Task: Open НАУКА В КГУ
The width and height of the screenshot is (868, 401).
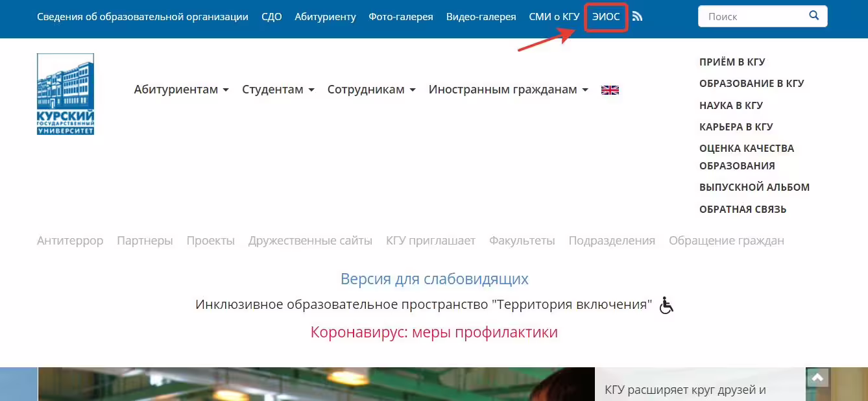Action: (731, 105)
